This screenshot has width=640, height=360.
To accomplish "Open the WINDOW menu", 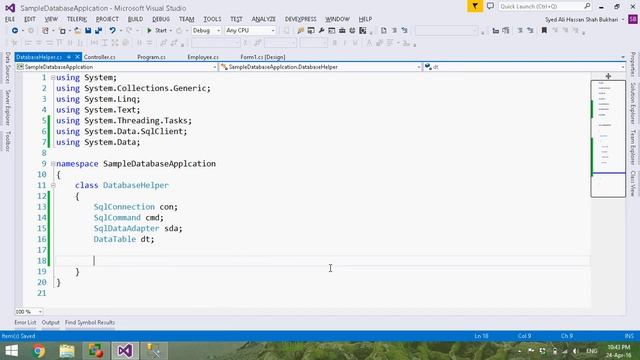I will pos(338,19).
